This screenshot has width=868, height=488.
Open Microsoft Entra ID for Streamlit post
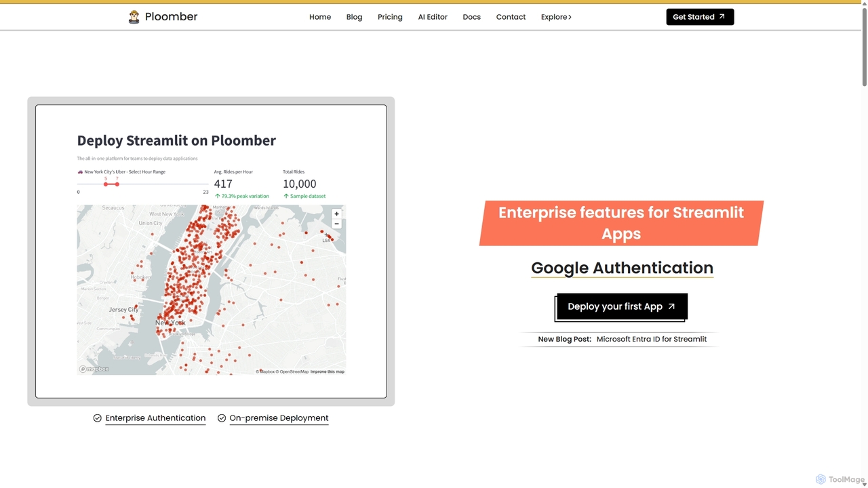tap(652, 339)
